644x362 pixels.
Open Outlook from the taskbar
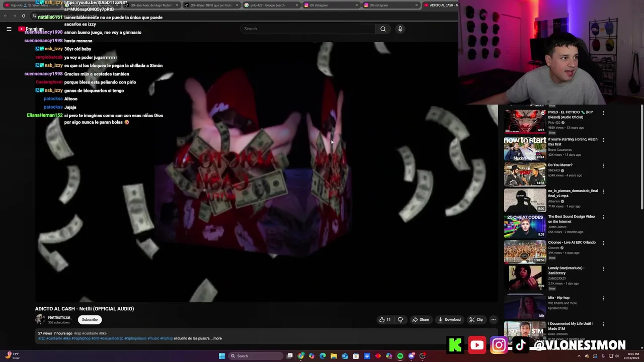[x=345, y=356]
